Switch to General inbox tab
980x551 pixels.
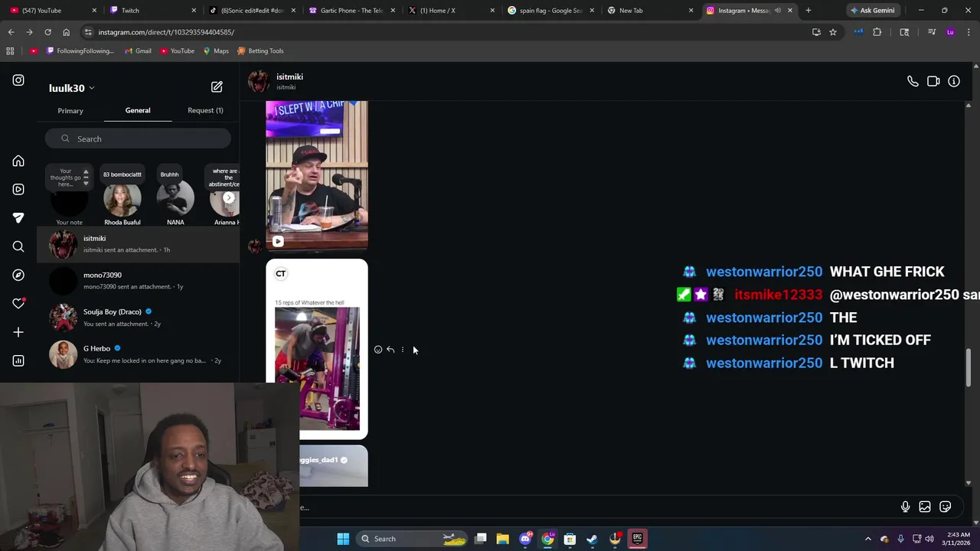[x=138, y=110]
